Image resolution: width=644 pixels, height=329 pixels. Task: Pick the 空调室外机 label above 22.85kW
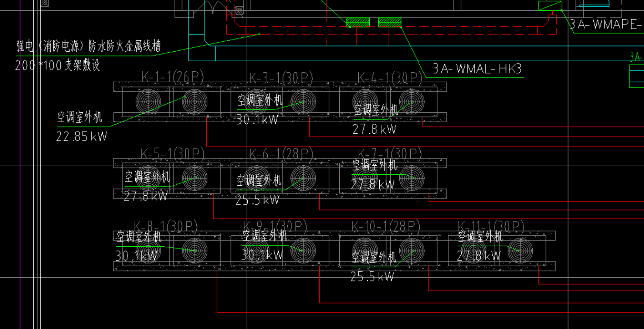coord(79,117)
